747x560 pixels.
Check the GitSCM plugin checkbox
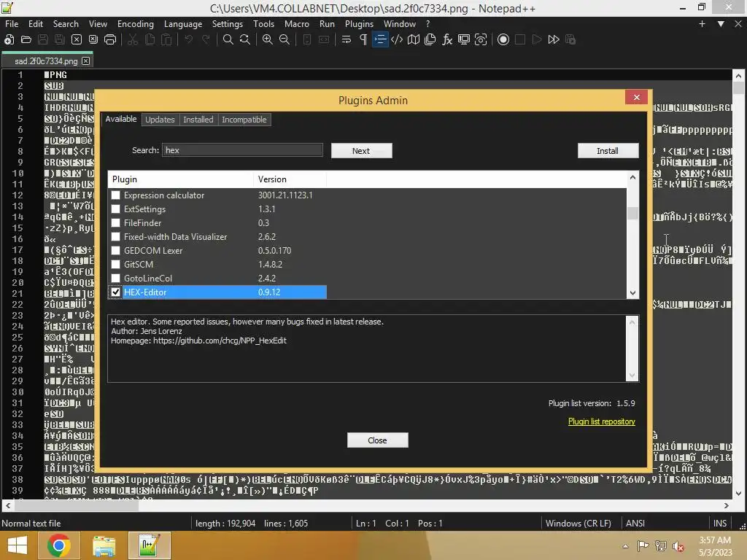115,264
